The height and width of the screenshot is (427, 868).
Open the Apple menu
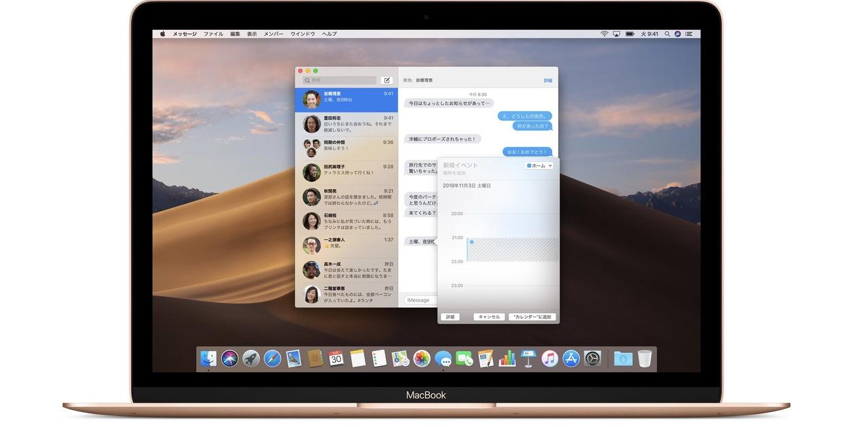point(163,34)
